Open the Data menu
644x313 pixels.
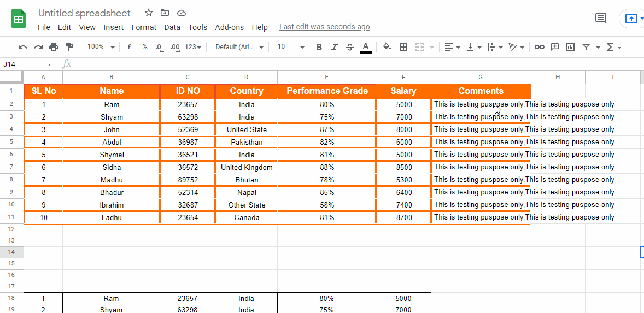pos(172,27)
